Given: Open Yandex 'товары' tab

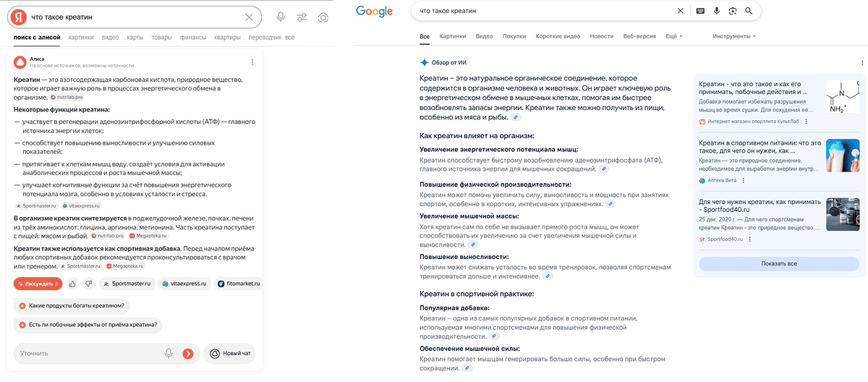Looking at the screenshot, I should pyautogui.click(x=162, y=37).
